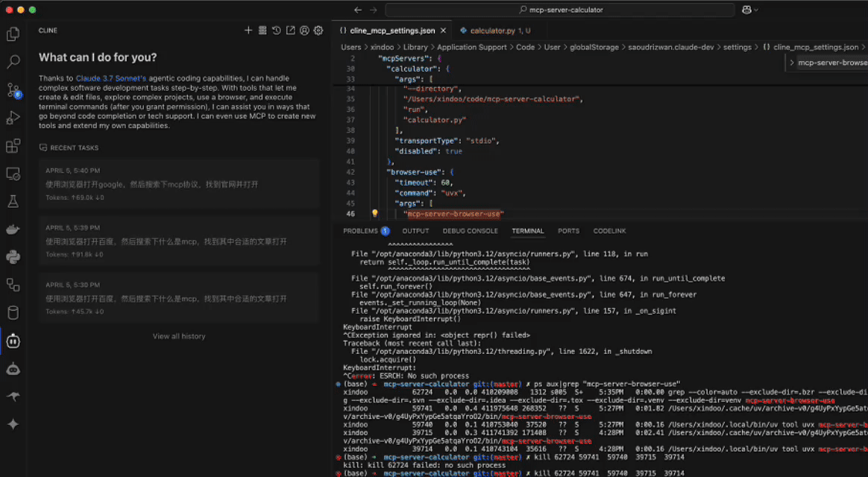Image resolution: width=868 pixels, height=477 pixels.
Task: Select the Users breadcrumb segment
Action: 351,48
